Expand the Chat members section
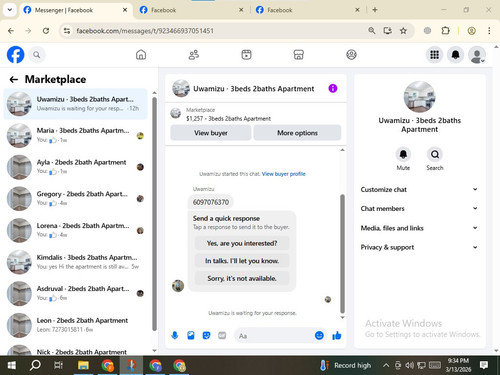The height and width of the screenshot is (375, 500). pyautogui.click(x=419, y=208)
